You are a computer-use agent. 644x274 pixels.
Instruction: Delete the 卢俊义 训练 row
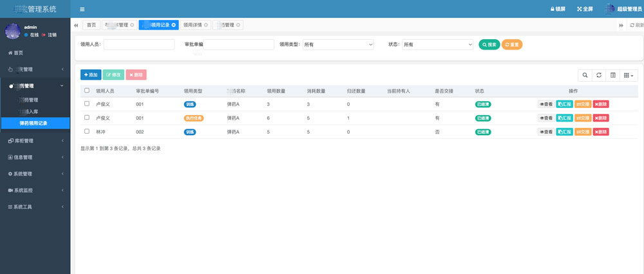[601, 104]
